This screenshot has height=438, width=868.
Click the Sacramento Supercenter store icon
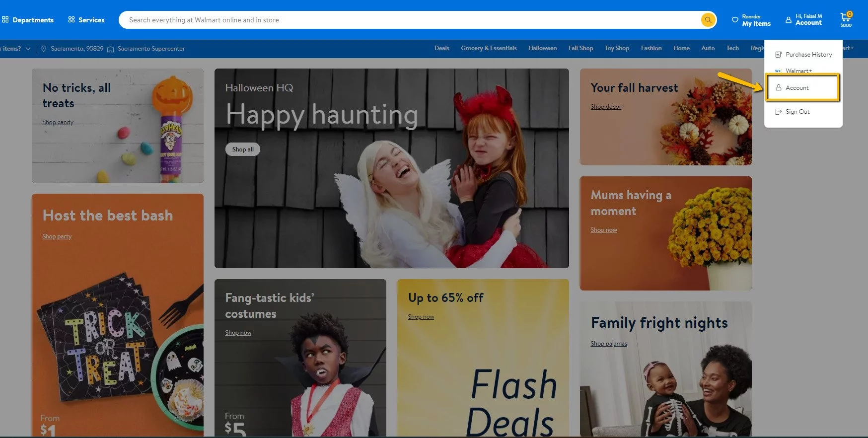tap(111, 49)
